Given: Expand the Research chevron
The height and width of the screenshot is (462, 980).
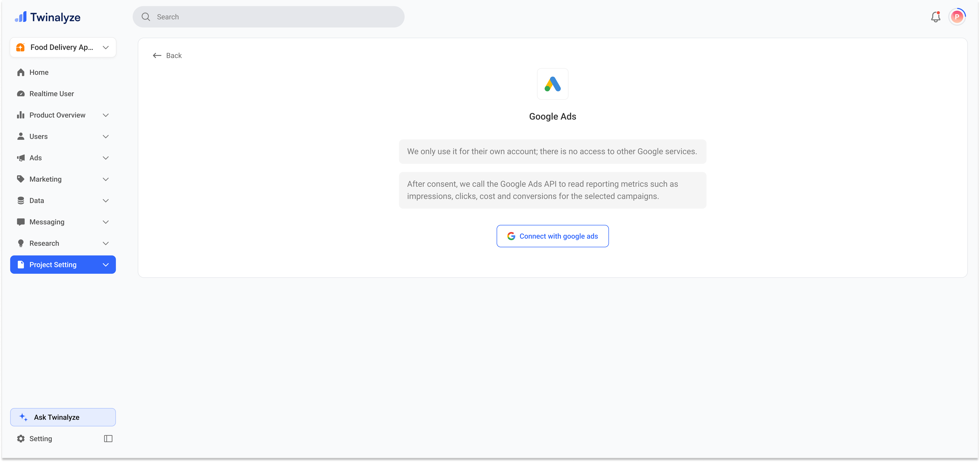Looking at the screenshot, I should pos(106,243).
